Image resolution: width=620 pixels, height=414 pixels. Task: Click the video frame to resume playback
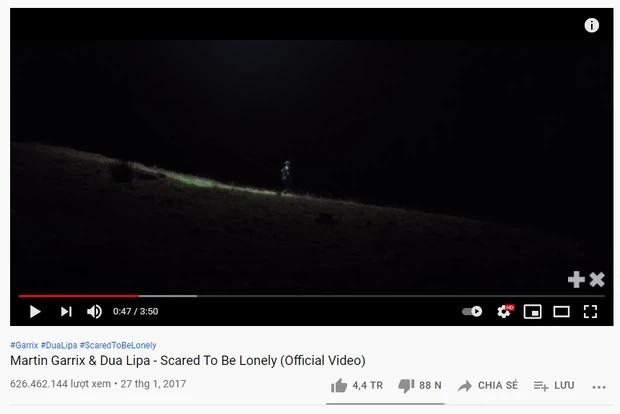pyautogui.click(x=312, y=158)
